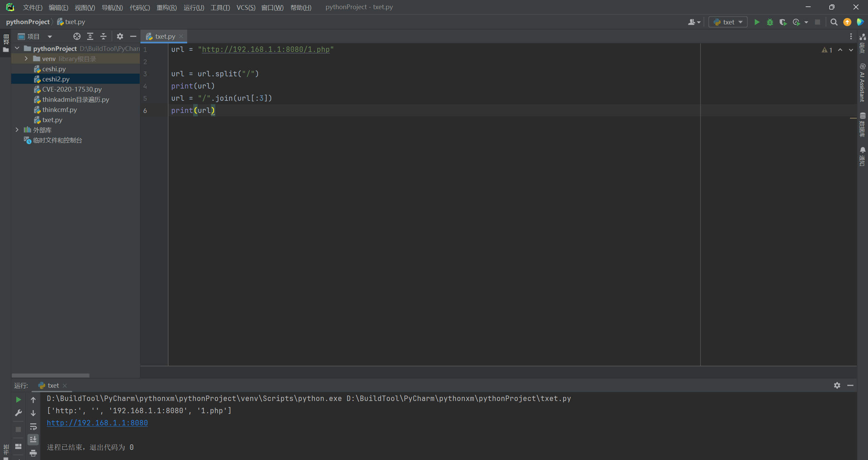
Task: Rerun txet in the run panel
Action: click(19, 400)
